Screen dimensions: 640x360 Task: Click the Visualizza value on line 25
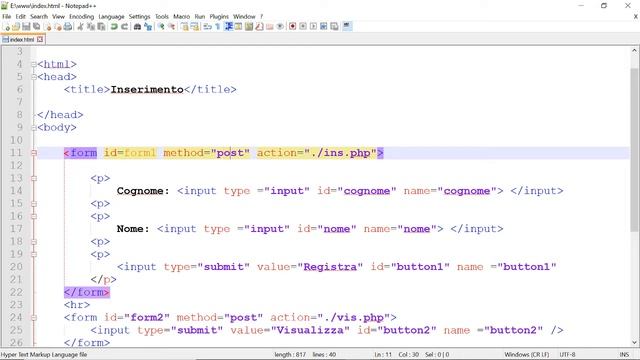[x=310, y=330]
